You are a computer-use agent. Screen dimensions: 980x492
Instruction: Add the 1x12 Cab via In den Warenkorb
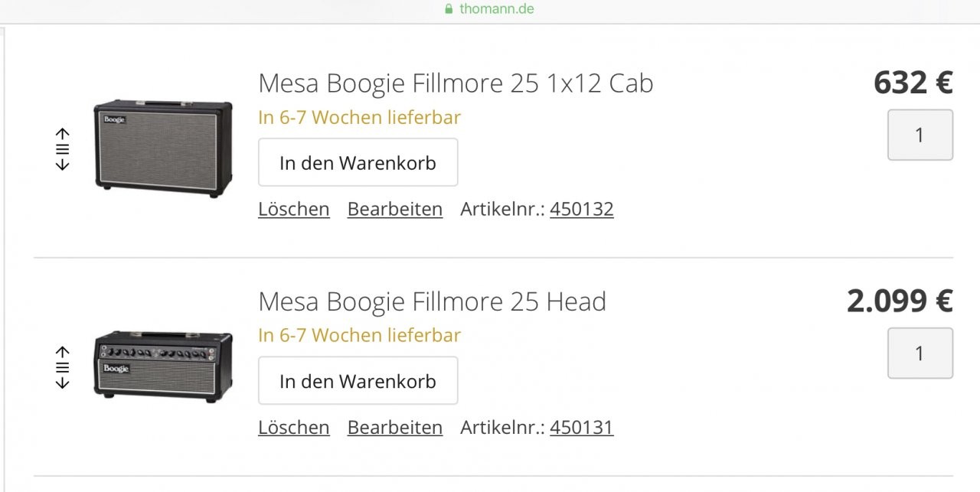tap(358, 162)
